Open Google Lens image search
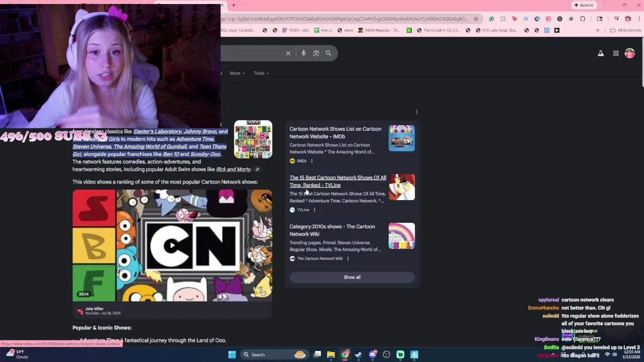This screenshot has height=362, width=644. [x=316, y=53]
